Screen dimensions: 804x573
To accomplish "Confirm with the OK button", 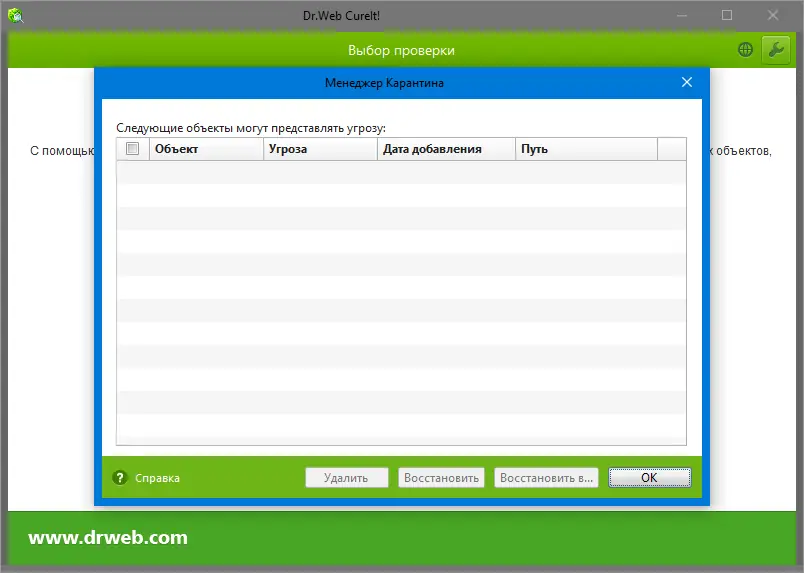I will [650, 478].
